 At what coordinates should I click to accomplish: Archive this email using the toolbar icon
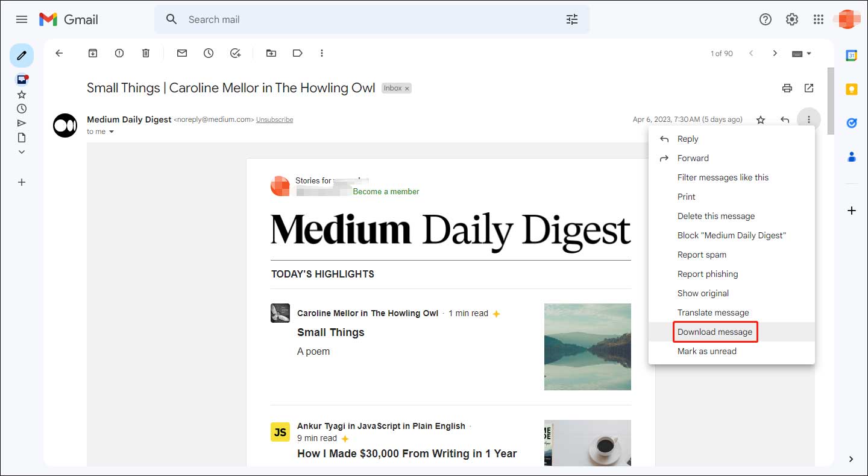(93, 53)
